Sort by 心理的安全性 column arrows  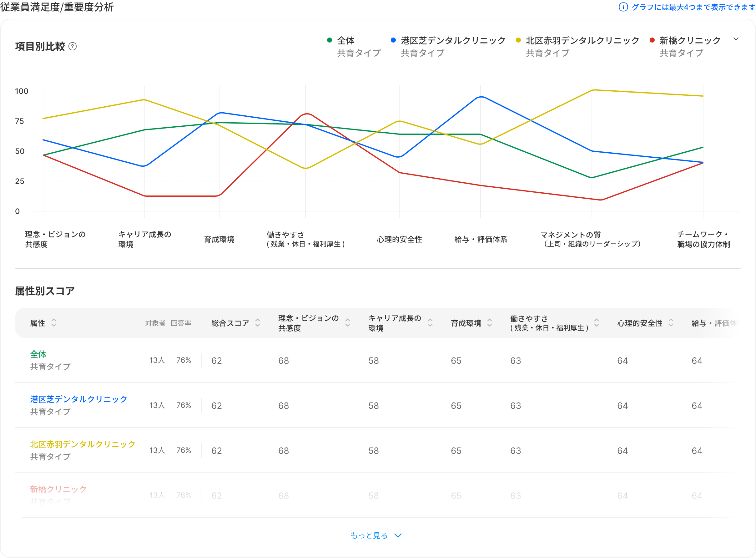point(671,322)
